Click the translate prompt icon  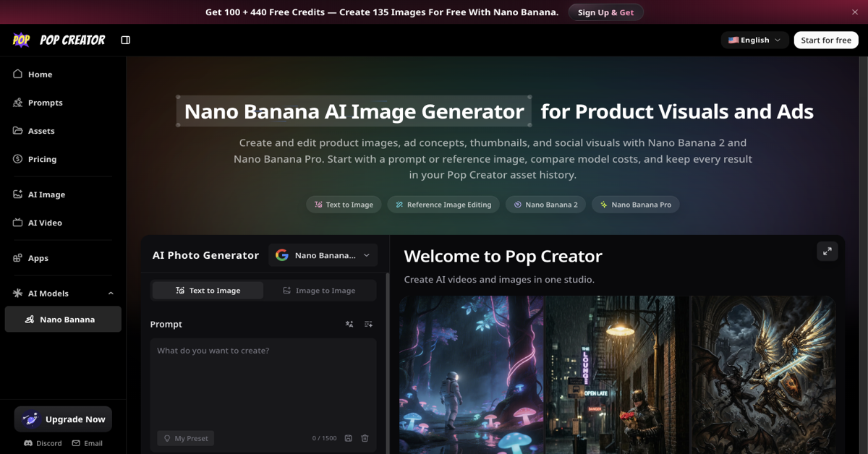pos(349,324)
